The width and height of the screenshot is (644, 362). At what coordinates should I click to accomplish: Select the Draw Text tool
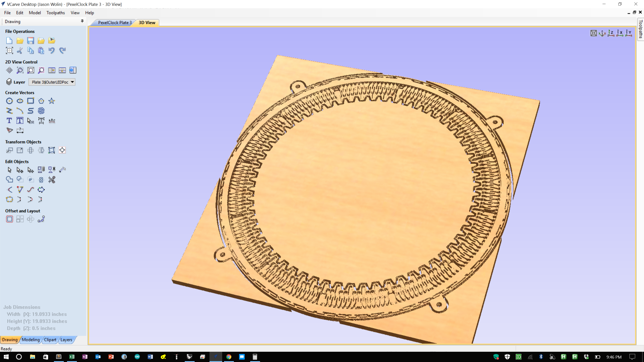point(9,121)
